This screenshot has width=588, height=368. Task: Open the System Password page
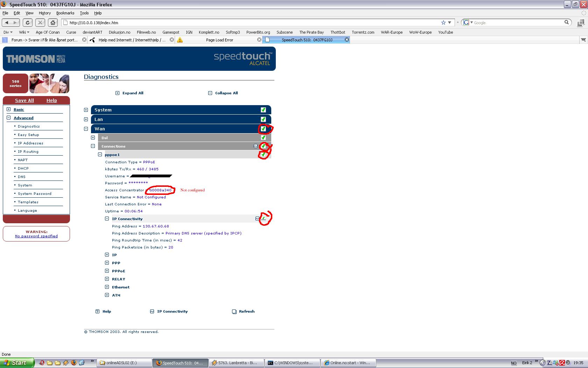(x=34, y=193)
